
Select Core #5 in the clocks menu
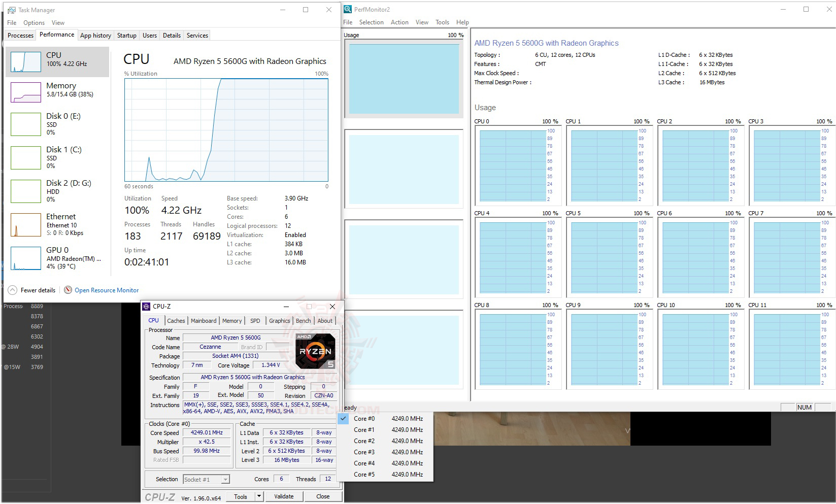pyautogui.click(x=385, y=475)
